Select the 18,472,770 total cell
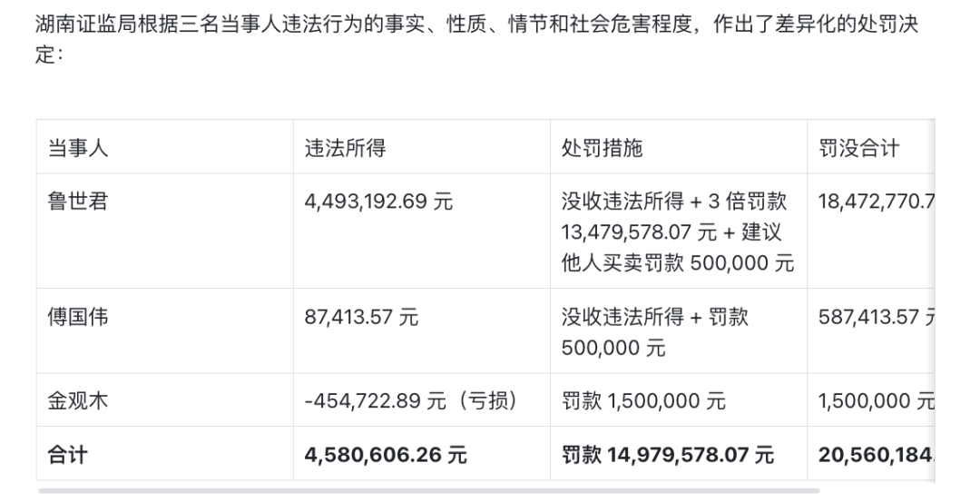The width and height of the screenshot is (980, 502). tap(873, 202)
